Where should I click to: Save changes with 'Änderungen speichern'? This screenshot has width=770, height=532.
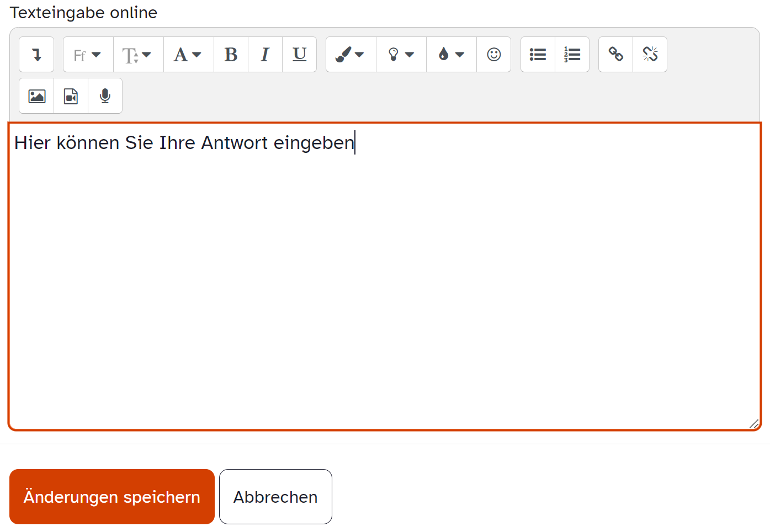pos(111,496)
